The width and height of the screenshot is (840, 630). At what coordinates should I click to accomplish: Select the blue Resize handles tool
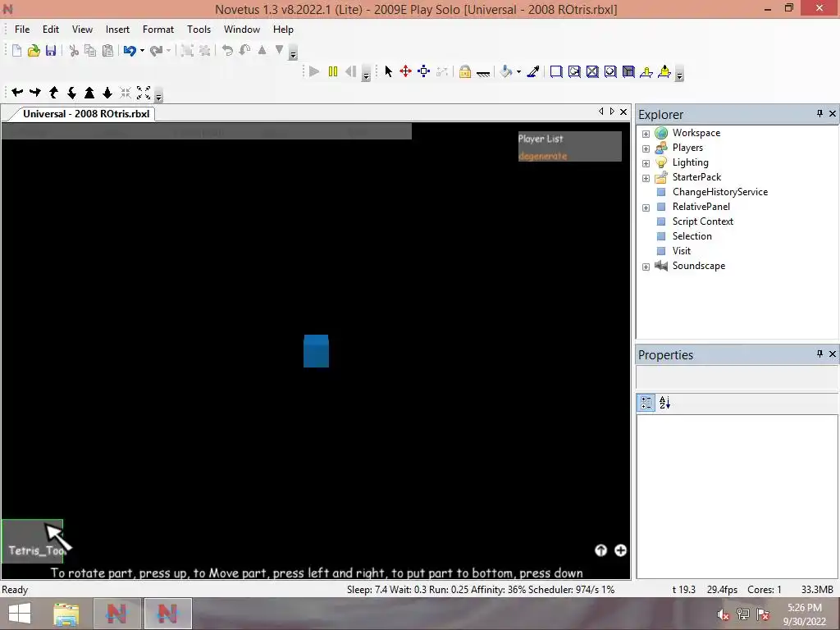click(x=424, y=71)
